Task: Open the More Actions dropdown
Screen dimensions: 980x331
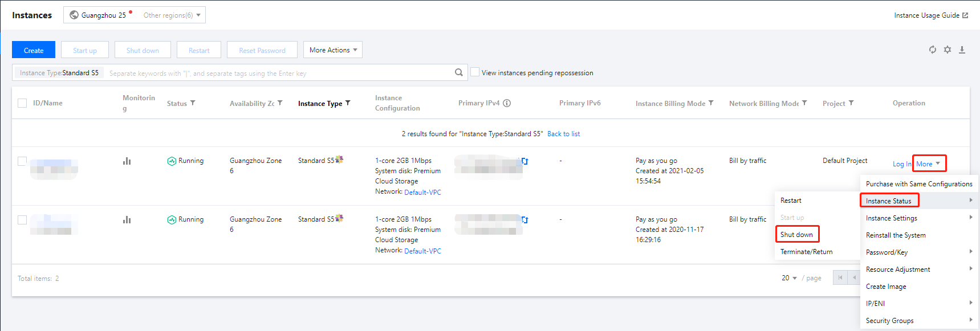Action: point(333,50)
